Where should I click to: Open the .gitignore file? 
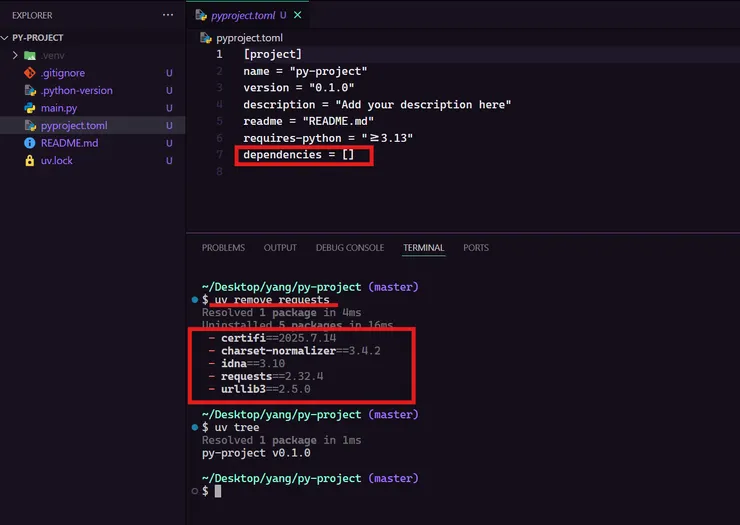point(63,73)
